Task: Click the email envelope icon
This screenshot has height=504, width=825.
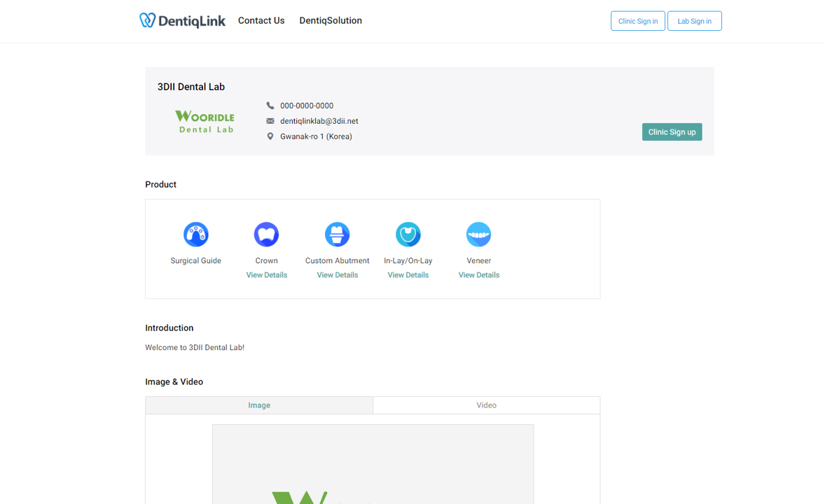Action: [x=270, y=120]
